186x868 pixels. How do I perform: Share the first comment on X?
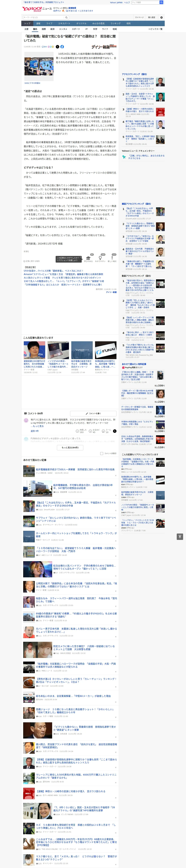click(115, 431)
